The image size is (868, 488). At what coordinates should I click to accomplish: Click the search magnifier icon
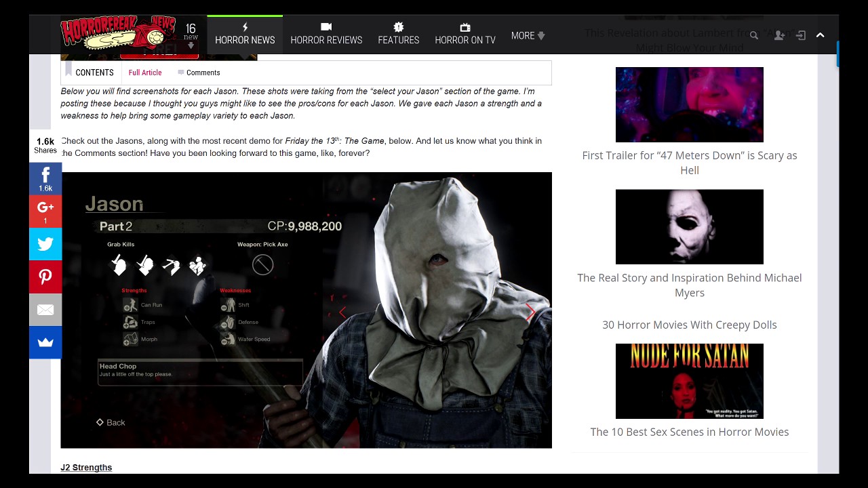pos(754,35)
